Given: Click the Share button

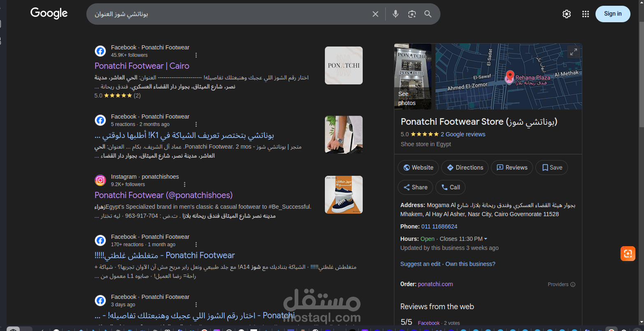Looking at the screenshot, I should (415, 187).
